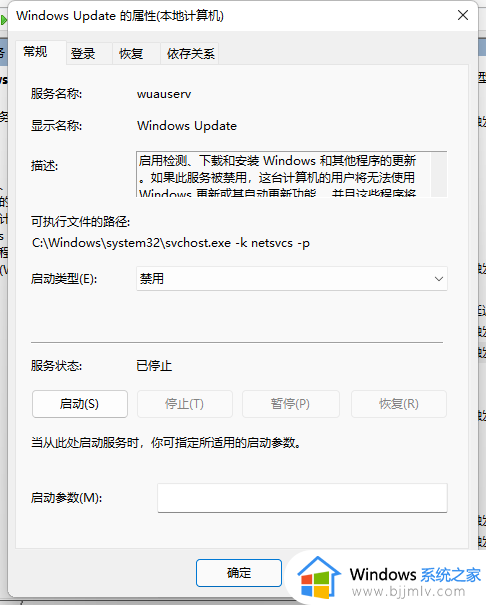486x605 pixels.
Task: Expand the startup type chevron arrow
Action: [439, 279]
